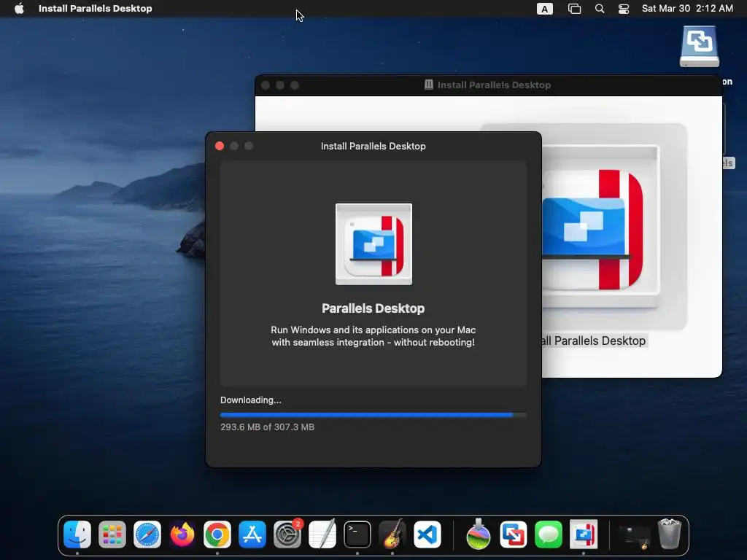Image resolution: width=747 pixels, height=560 pixels.
Task: Click the Install Parallels Desktop label in background window
Action: tap(594, 341)
